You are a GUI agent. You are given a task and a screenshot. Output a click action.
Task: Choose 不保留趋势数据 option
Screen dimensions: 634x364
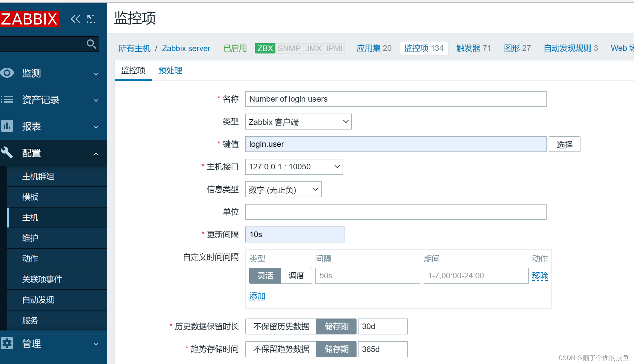pyautogui.click(x=281, y=349)
